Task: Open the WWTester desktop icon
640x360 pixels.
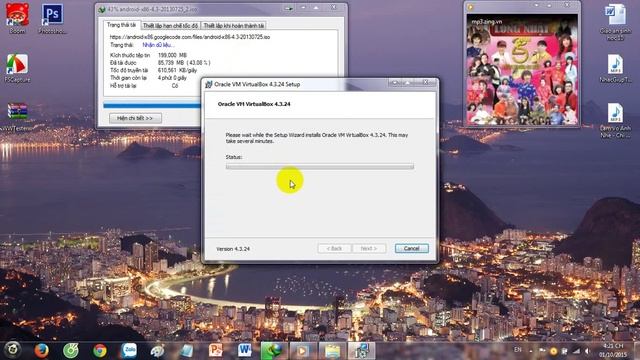Action: [x=17, y=117]
